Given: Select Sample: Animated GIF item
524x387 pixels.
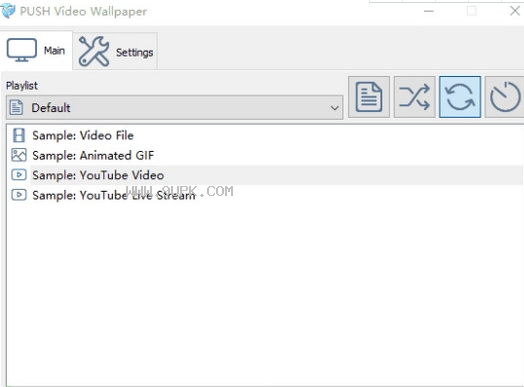Looking at the screenshot, I should (93, 155).
